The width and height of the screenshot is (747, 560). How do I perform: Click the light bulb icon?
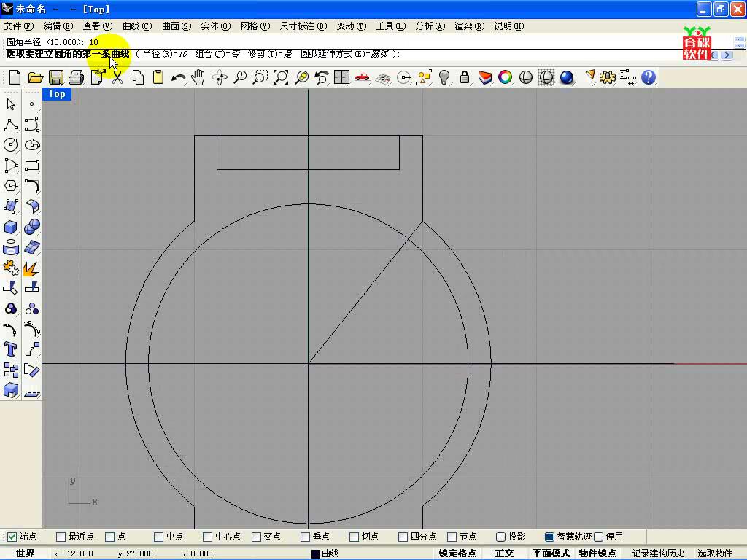(x=444, y=77)
